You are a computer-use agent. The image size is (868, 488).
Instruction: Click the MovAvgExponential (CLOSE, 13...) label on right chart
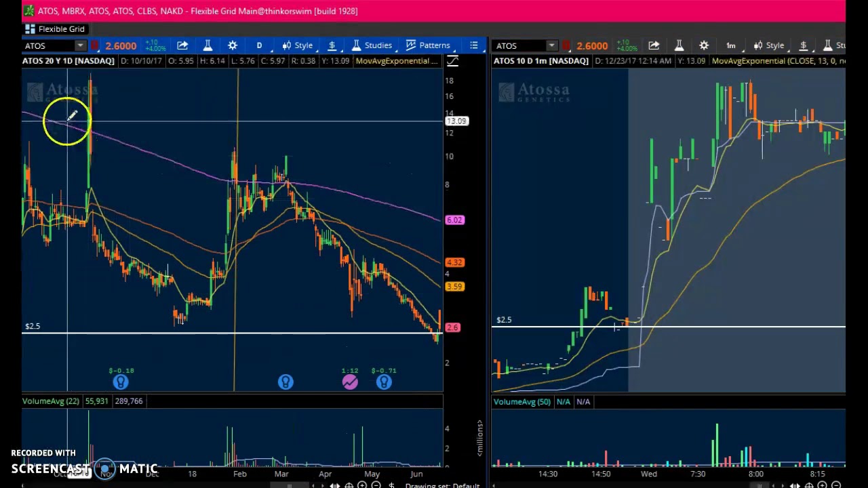click(778, 61)
